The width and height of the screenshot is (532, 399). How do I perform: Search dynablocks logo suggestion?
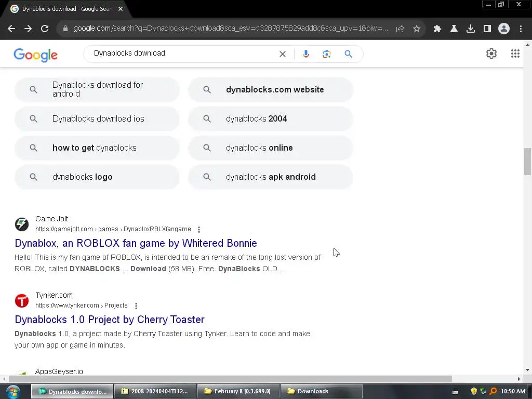97,177
